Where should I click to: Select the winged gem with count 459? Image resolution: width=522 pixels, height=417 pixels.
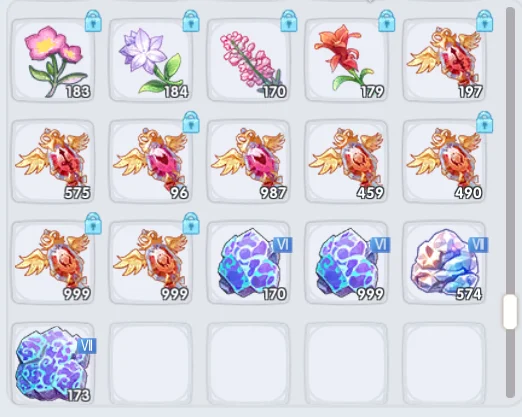(346, 161)
